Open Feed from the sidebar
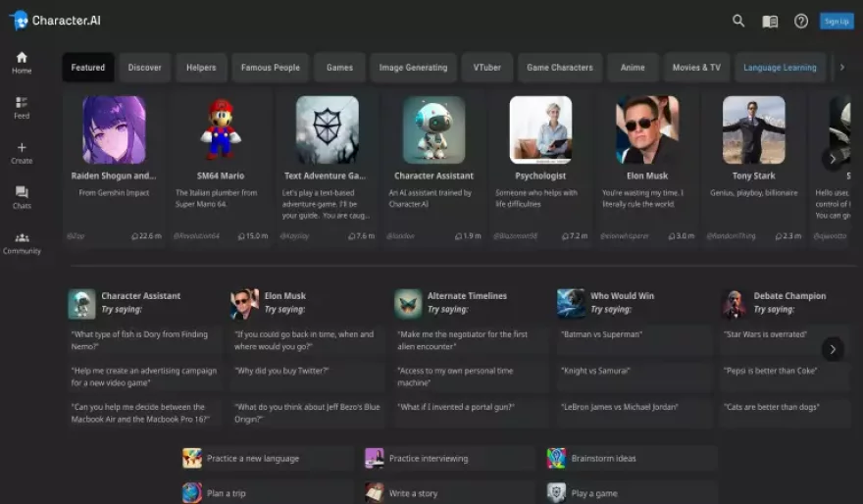 click(x=22, y=108)
